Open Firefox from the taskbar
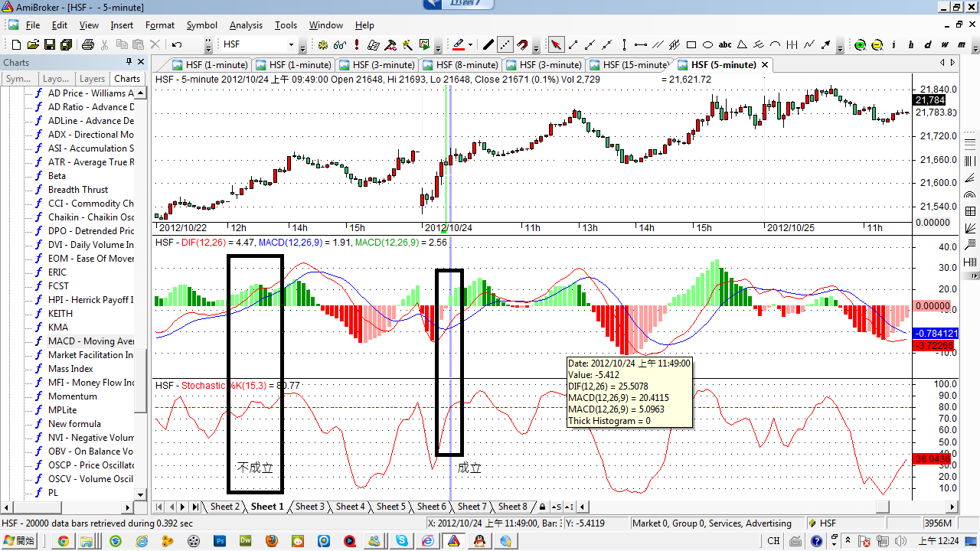Screen dimensions: 980x551 (271, 541)
